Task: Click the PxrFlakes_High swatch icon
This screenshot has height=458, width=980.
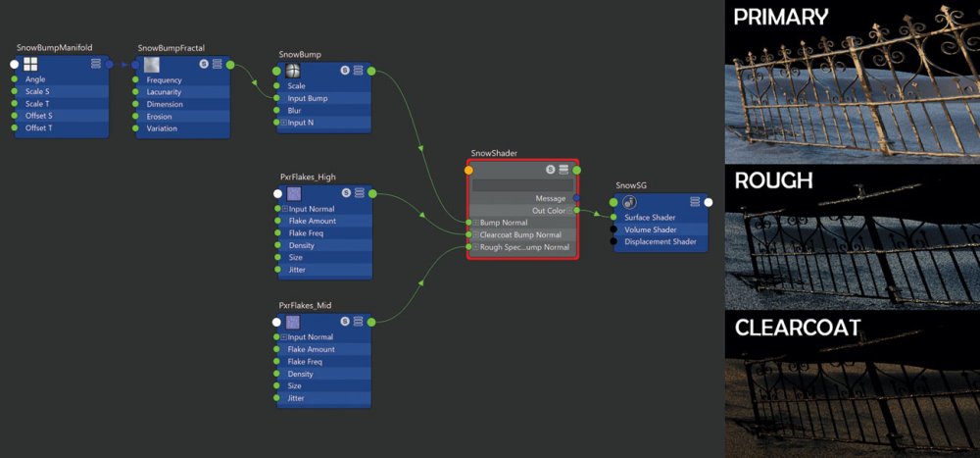Action: click(294, 193)
